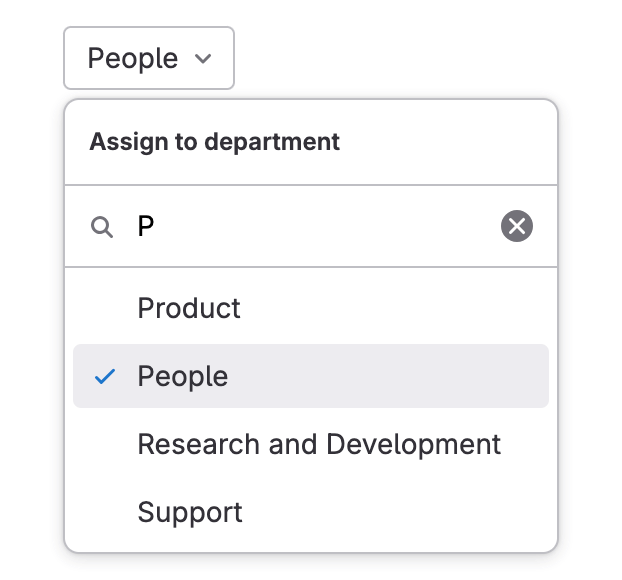Choose Research and Development from the list
The width and height of the screenshot is (622, 580).
point(319,444)
